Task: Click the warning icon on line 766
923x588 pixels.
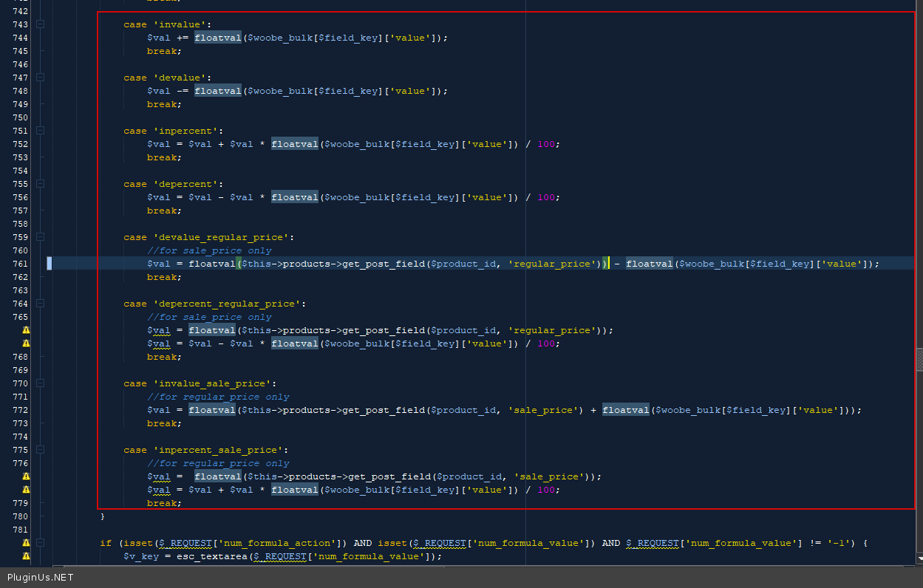Action: tap(26, 330)
